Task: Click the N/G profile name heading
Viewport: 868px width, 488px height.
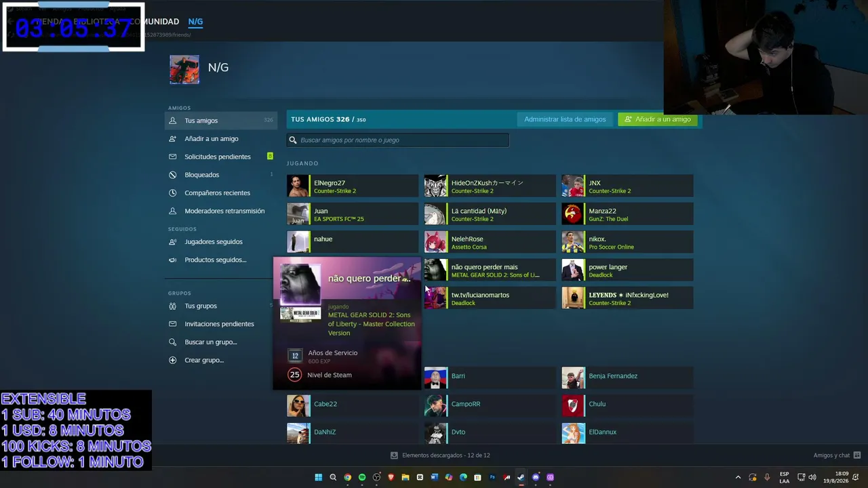Action: pos(218,68)
